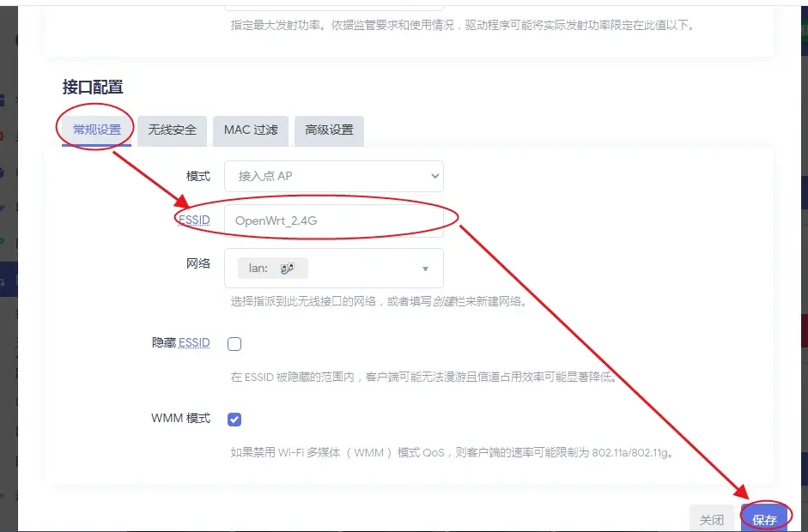Click the WMM 模式 label

point(180,418)
